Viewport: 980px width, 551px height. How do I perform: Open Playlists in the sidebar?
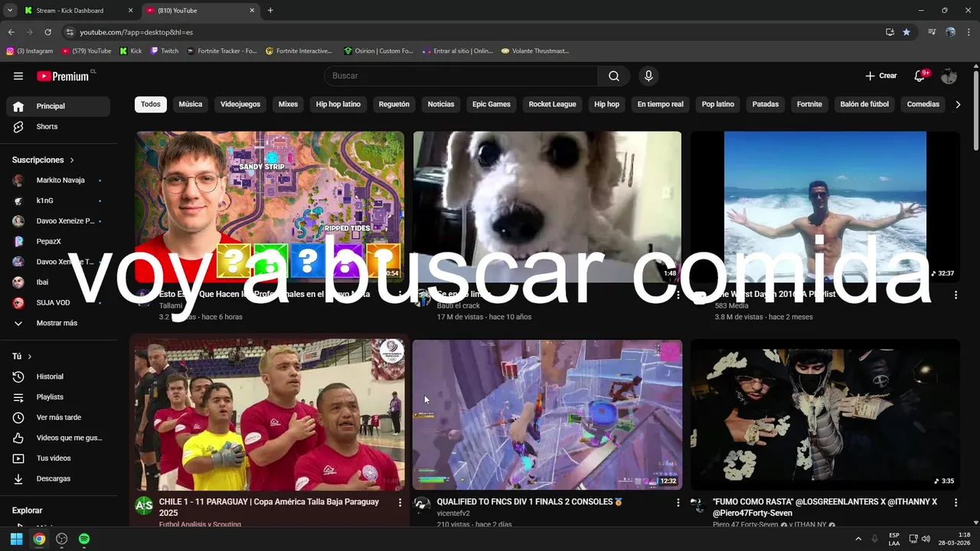tap(58, 397)
